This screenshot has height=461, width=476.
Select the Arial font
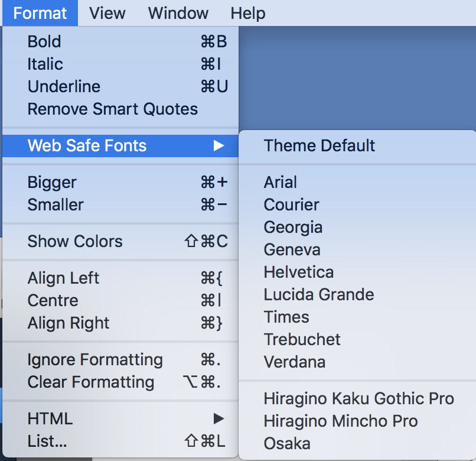pos(357,183)
